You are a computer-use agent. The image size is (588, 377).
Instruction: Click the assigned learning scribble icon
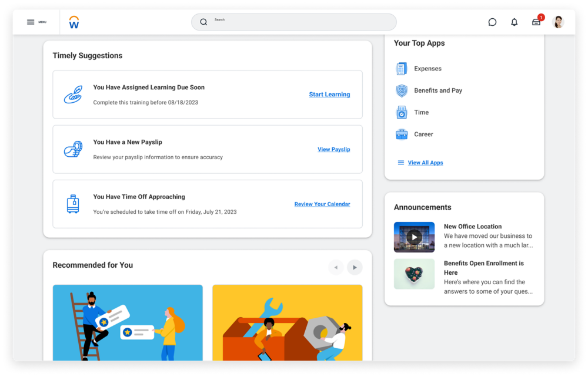(73, 94)
